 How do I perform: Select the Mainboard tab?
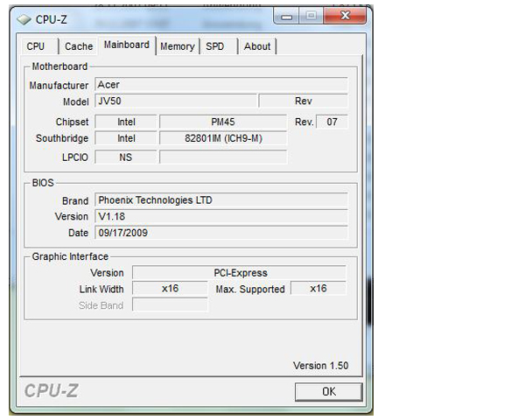[x=127, y=45]
